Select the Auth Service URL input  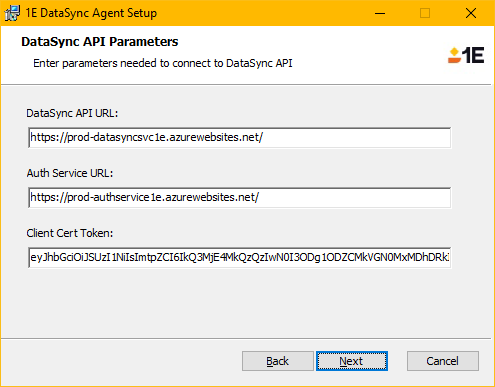pos(240,197)
